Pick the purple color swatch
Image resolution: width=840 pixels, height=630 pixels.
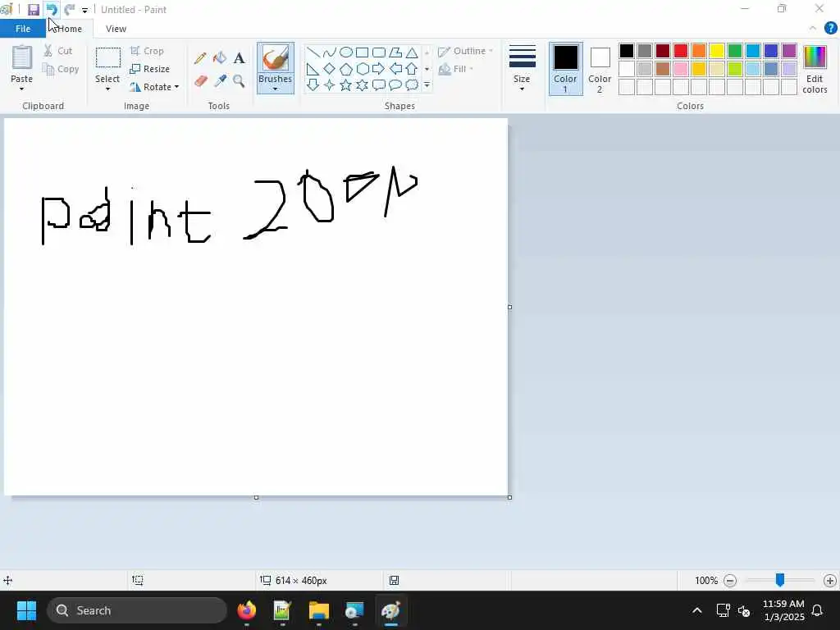click(789, 51)
